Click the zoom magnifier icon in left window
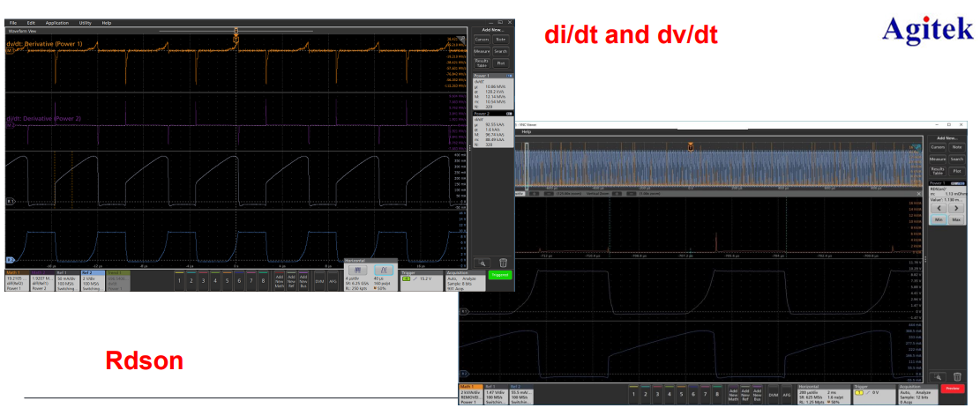Screen dimensions: 980x408 (483, 263)
